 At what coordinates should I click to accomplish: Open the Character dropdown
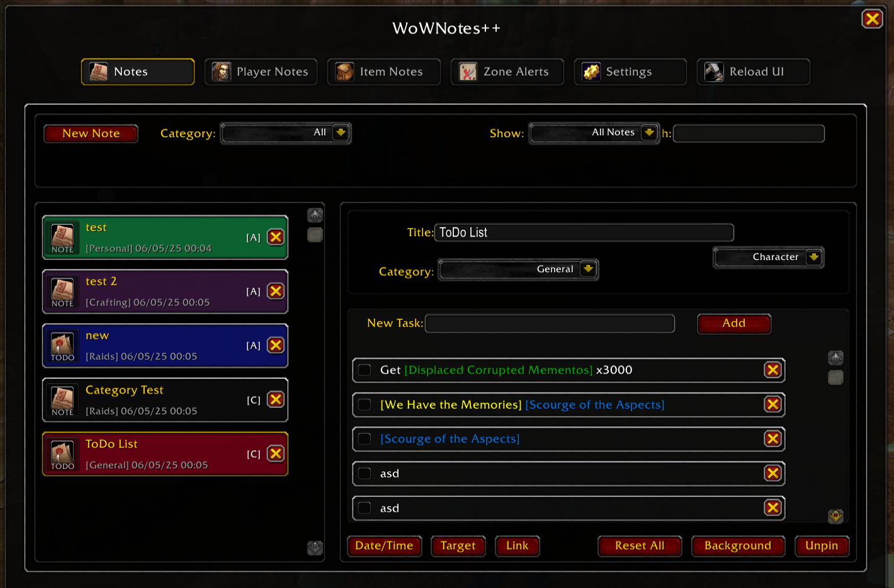coord(768,257)
